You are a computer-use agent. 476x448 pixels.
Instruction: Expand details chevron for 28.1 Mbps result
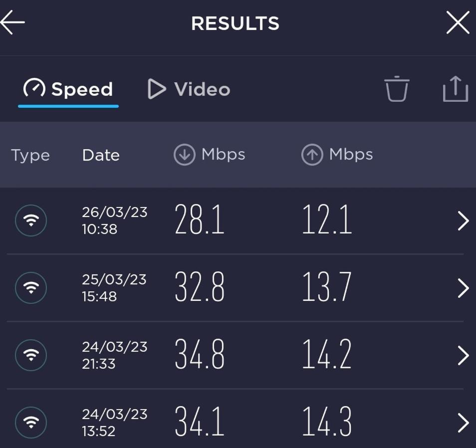click(463, 221)
